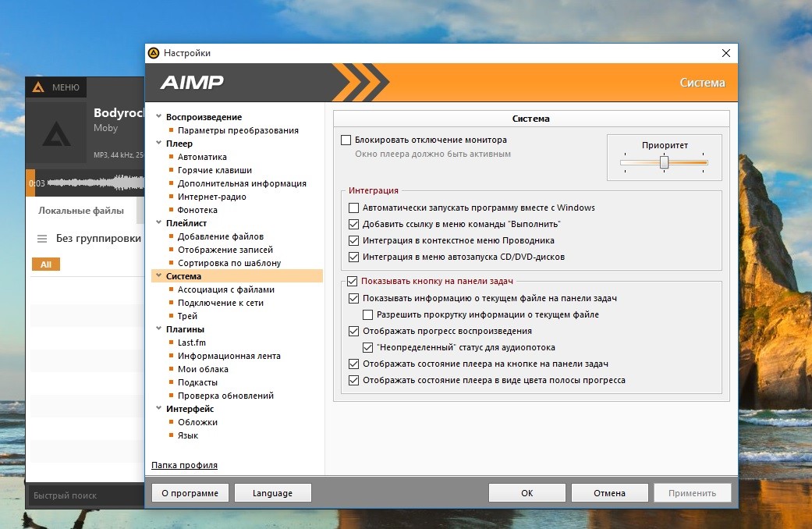Select the All filter button in the player
Image resolution: width=812 pixels, height=529 pixels.
click(46, 264)
